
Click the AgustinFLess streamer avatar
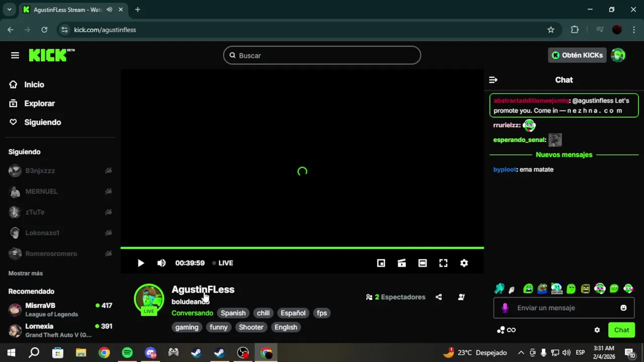[149, 299]
